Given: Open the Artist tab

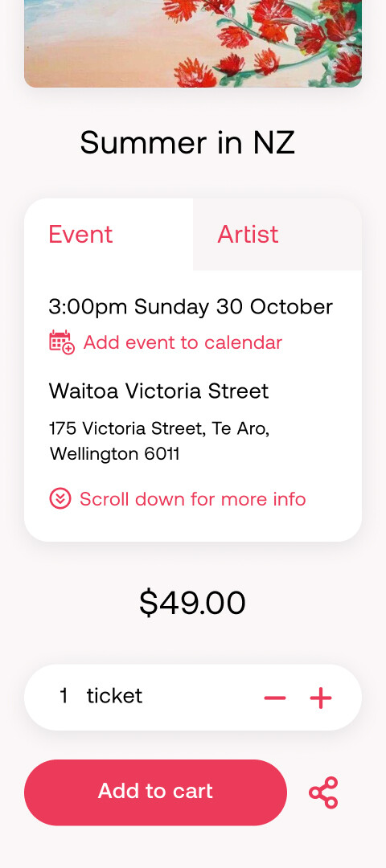Looking at the screenshot, I should pos(277,234).
